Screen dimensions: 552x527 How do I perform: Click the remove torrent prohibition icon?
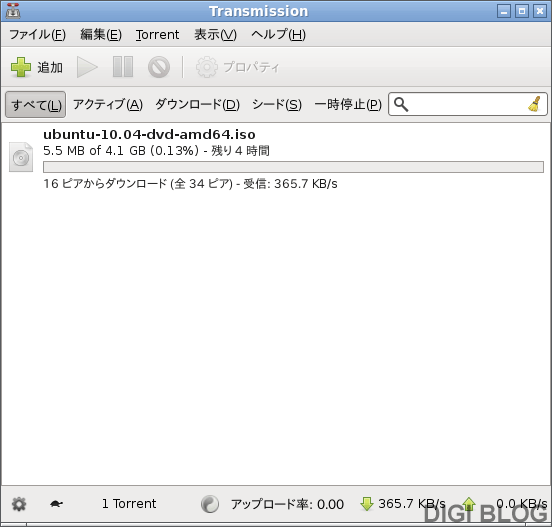pos(159,67)
